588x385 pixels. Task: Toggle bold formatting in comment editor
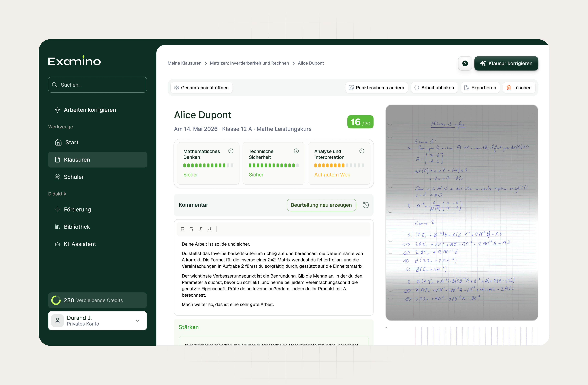point(183,229)
